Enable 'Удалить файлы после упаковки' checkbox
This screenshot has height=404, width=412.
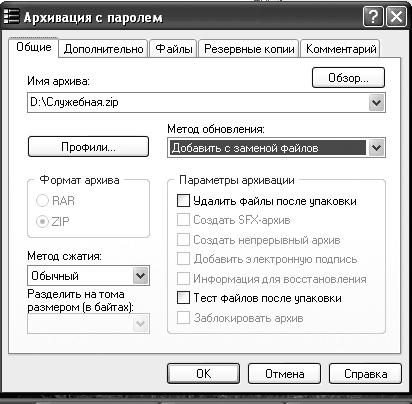183,201
